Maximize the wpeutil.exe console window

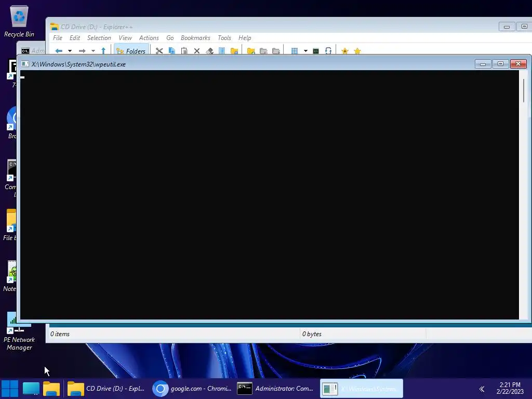500,64
